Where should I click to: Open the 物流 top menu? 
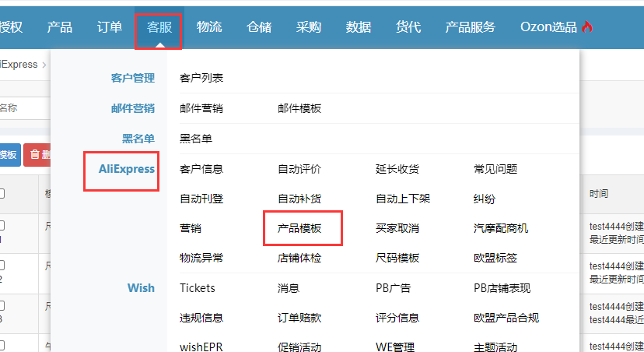click(x=209, y=27)
